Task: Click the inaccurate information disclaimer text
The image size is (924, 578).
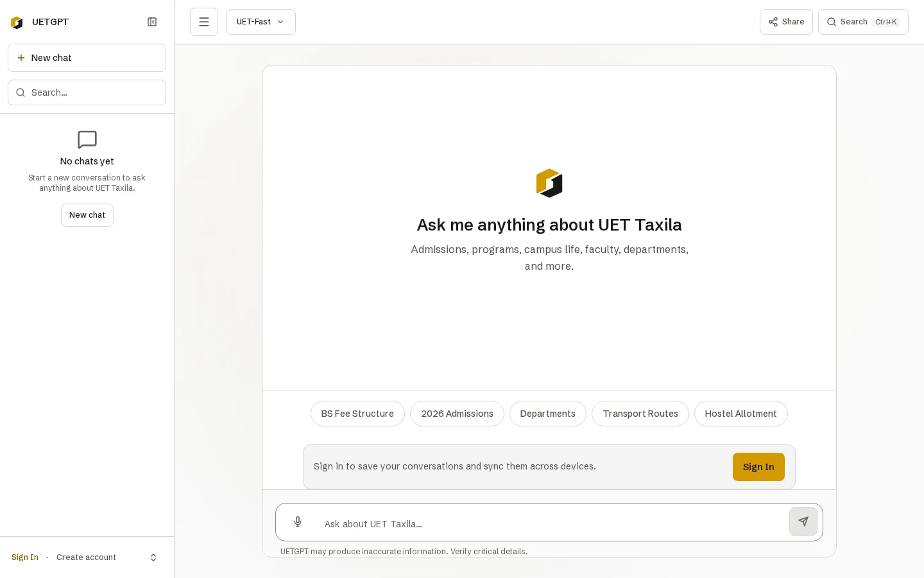Action: pos(404,552)
